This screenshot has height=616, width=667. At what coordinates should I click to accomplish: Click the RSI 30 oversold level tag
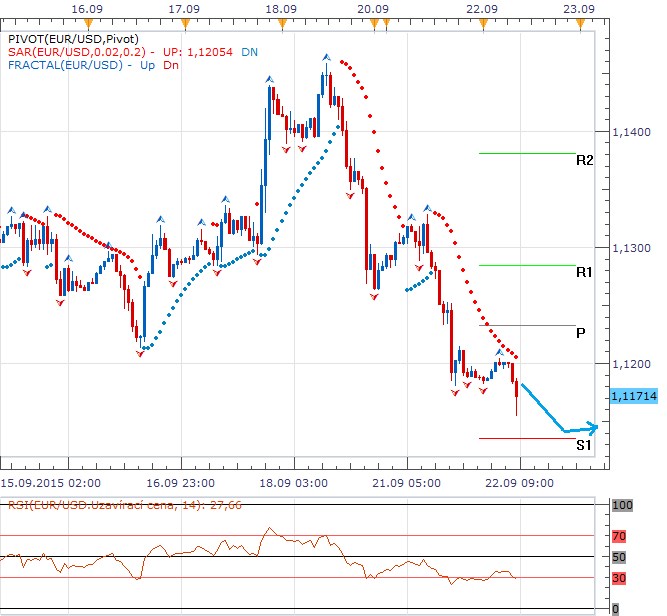tap(618, 577)
